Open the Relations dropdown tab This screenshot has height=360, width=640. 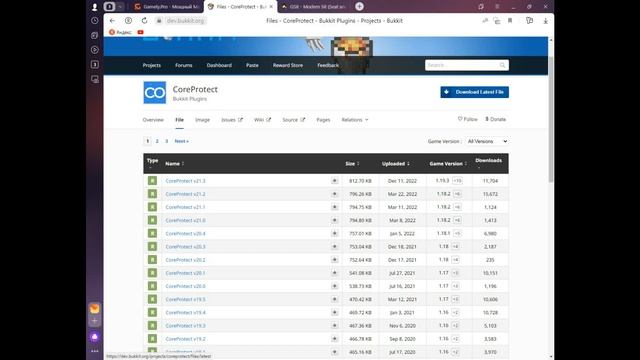click(x=355, y=120)
